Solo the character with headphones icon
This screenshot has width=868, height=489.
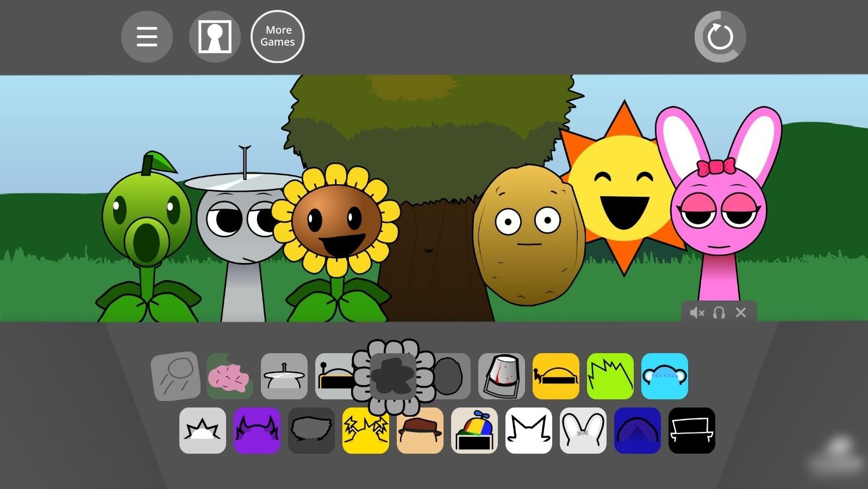719,313
